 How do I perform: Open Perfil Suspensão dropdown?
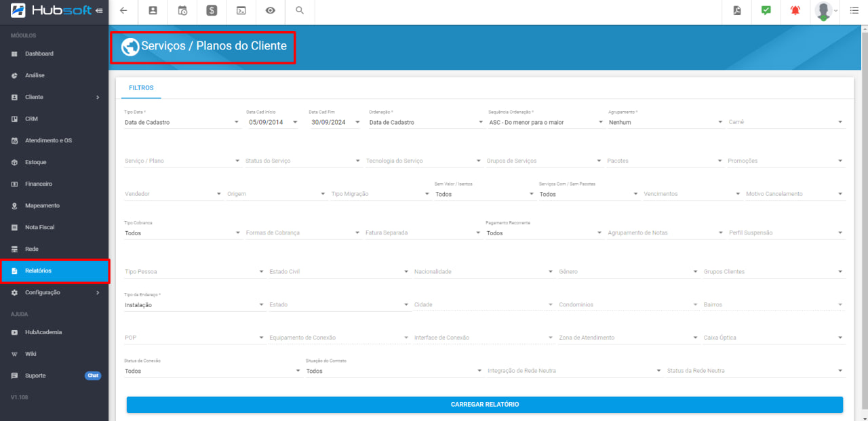click(786, 233)
